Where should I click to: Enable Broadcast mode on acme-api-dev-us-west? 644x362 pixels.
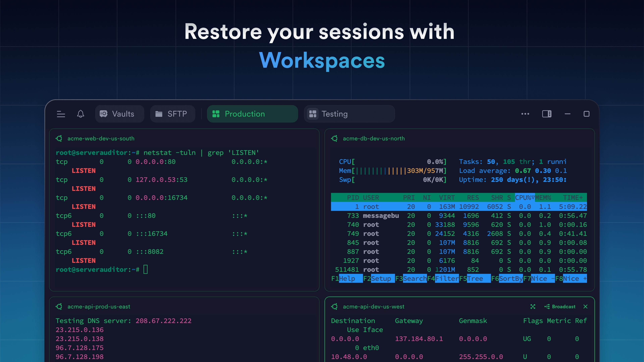(x=560, y=307)
